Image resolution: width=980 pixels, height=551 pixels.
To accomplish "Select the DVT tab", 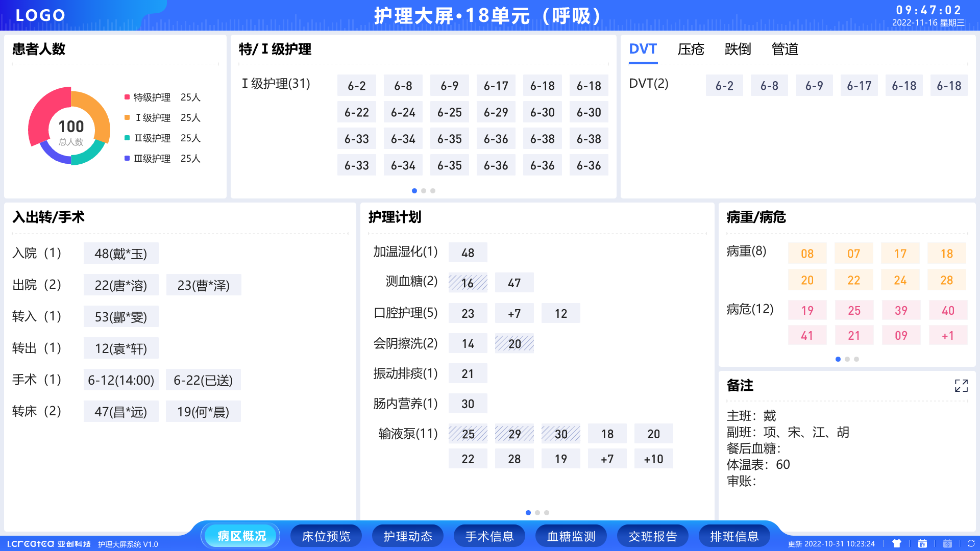I will (x=643, y=49).
